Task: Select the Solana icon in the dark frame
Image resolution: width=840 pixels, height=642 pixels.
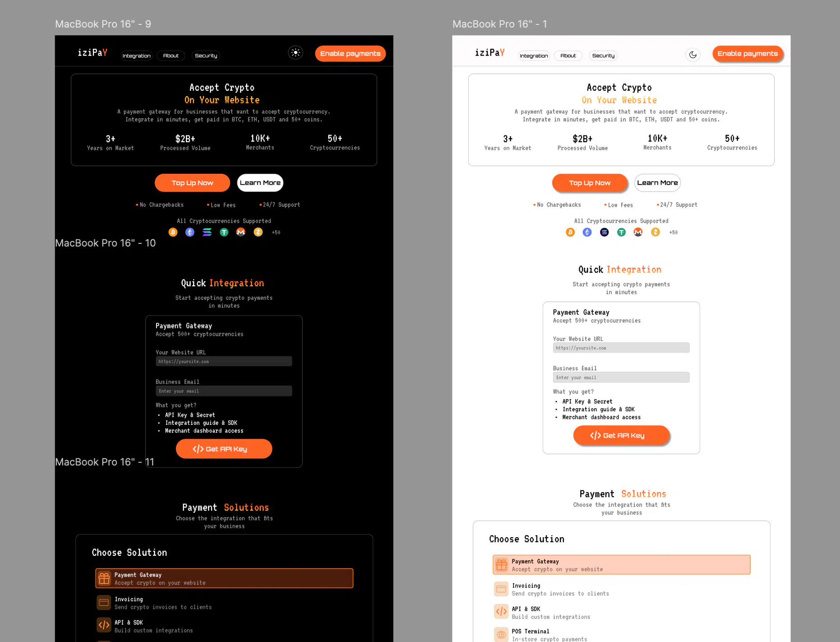Action: pyautogui.click(x=207, y=232)
